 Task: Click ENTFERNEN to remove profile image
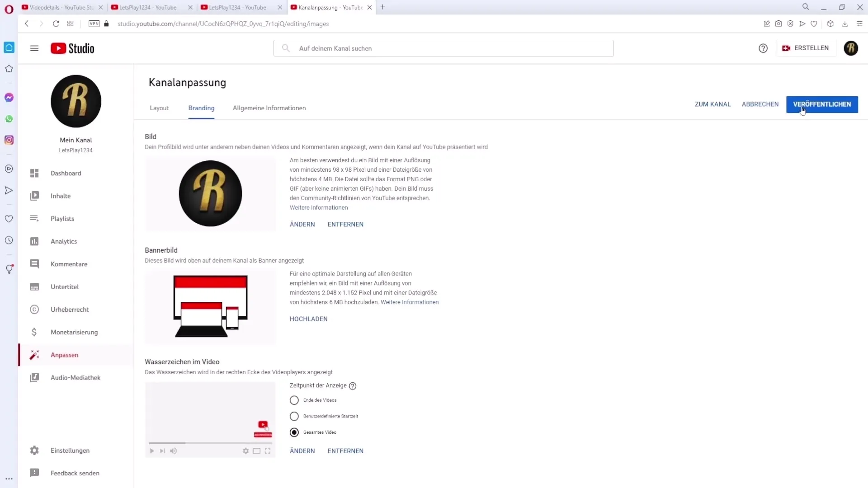tap(345, 224)
